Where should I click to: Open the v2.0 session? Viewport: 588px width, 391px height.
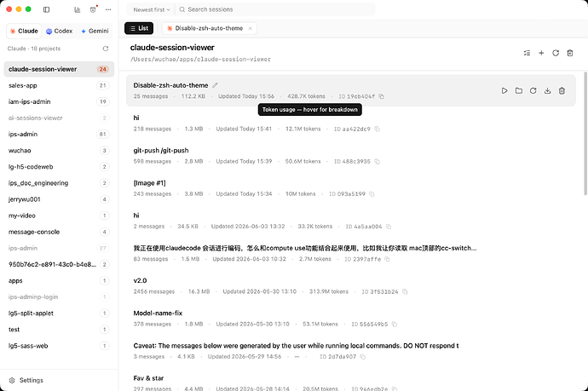pyautogui.click(x=350, y=285)
